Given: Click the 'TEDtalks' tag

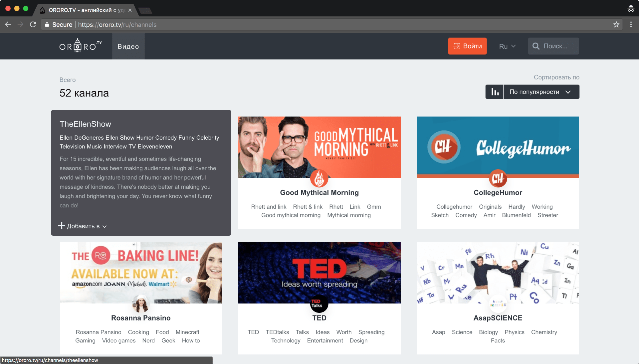Looking at the screenshot, I should pos(277,332).
